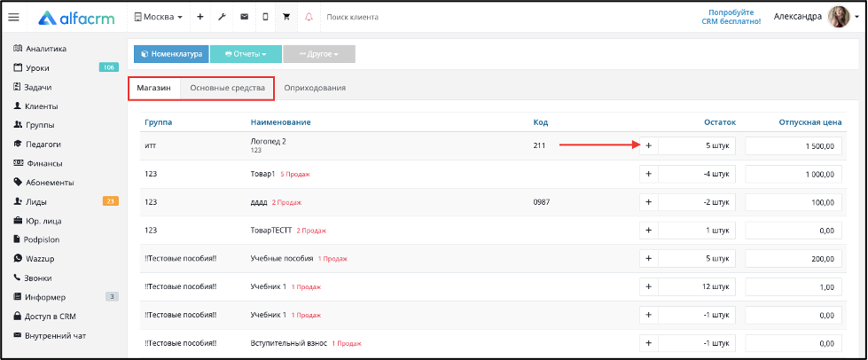Add stock for Логопед 2 with plus
Image resolution: width=868 pixels, height=360 pixels.
coord(649,146)
